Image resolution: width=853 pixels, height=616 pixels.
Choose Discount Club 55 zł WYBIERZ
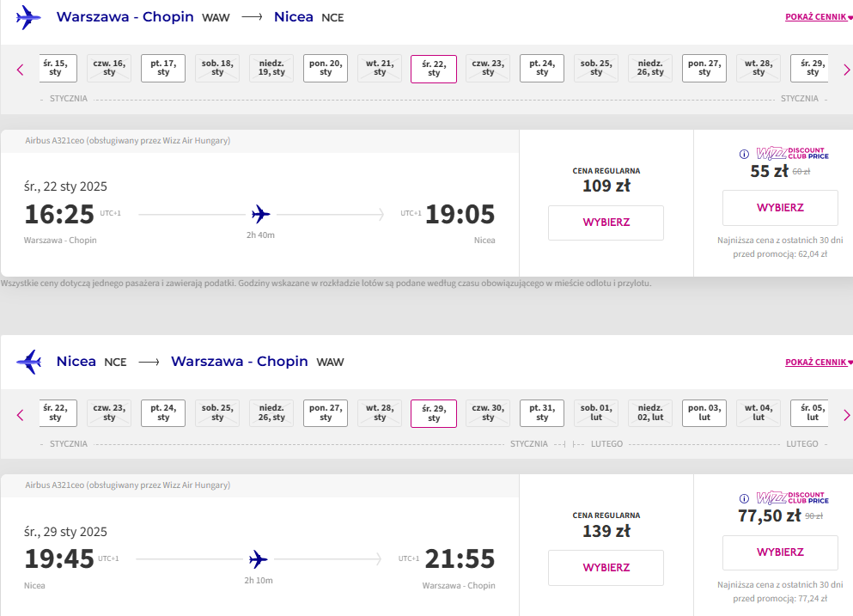(x=780, y=208)
